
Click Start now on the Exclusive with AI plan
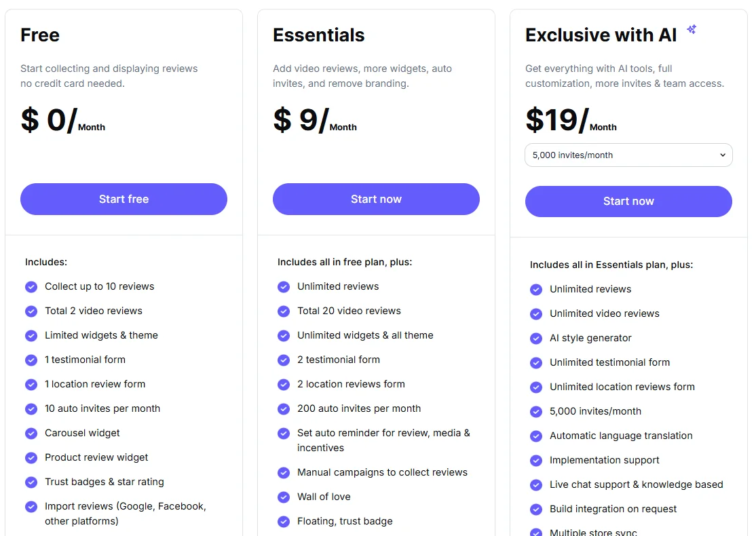[628, 201]
